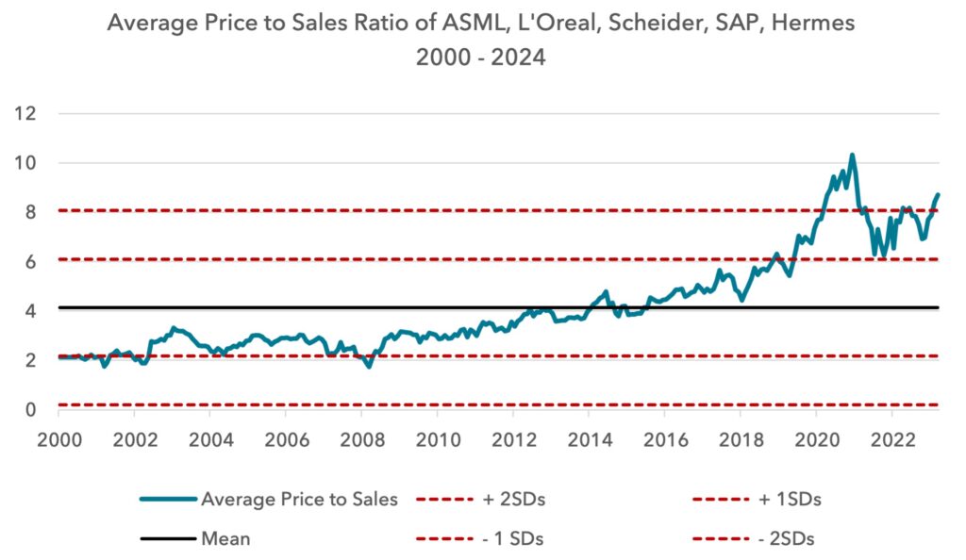
Task: Click the 8 y-axis label
Action: (31, 212)
